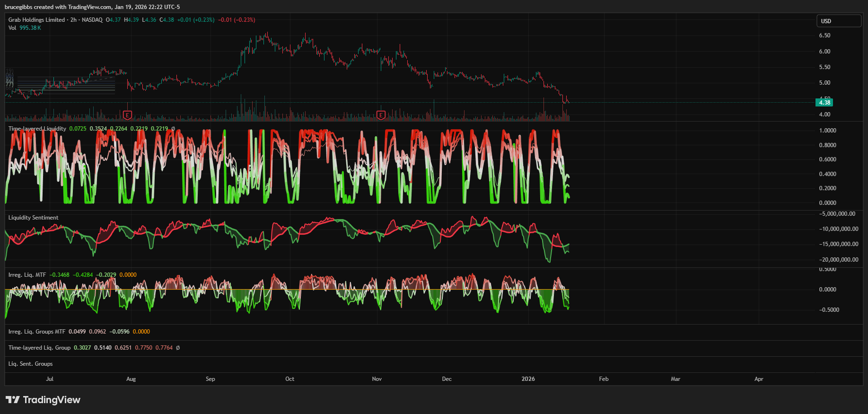868x414 pixels.
Task: Click the Oct label on the time axis
Action: (289, 379)
